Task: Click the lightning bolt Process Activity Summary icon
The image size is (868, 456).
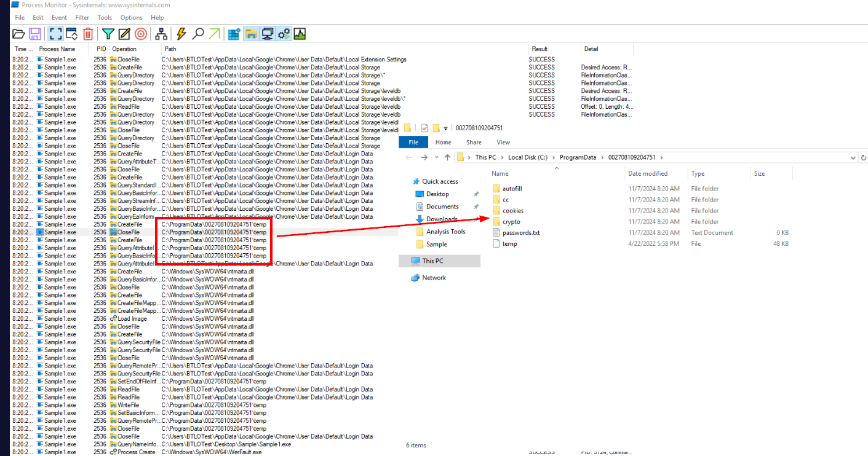Action: pos(181,34)
